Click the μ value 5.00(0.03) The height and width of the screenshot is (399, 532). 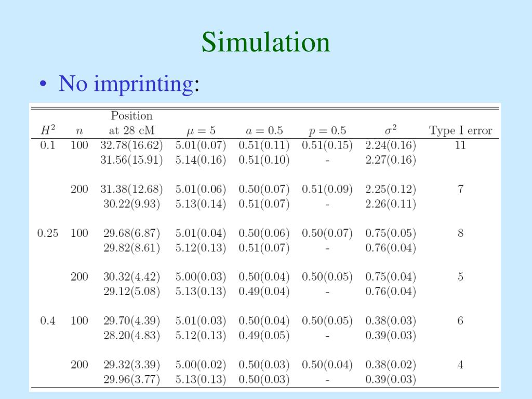[201, 277]
